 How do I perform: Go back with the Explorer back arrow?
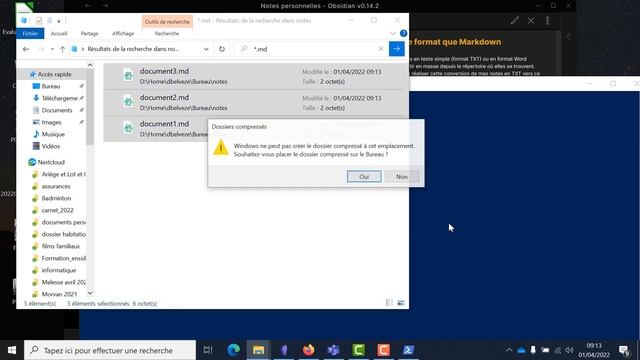26,49
